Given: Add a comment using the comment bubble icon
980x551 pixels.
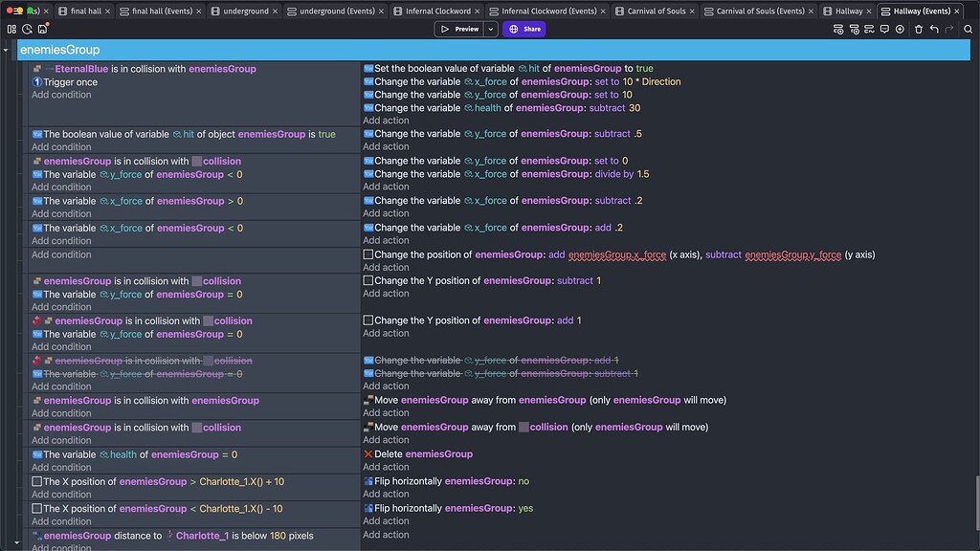Looking at the screenshot, I should tap(885, 30).
